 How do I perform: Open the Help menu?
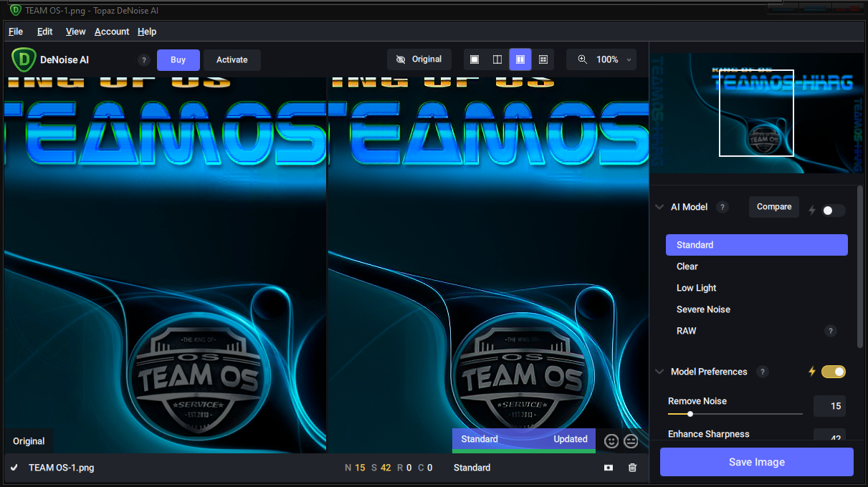[147, 32]
